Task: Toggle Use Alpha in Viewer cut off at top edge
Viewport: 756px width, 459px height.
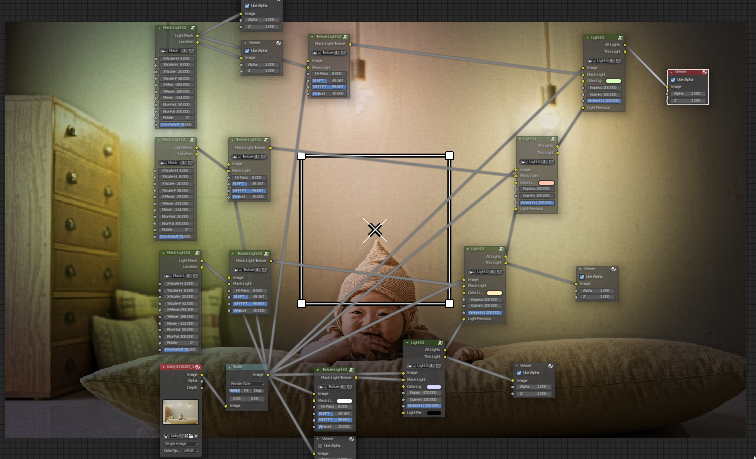Action: [247, 6]
